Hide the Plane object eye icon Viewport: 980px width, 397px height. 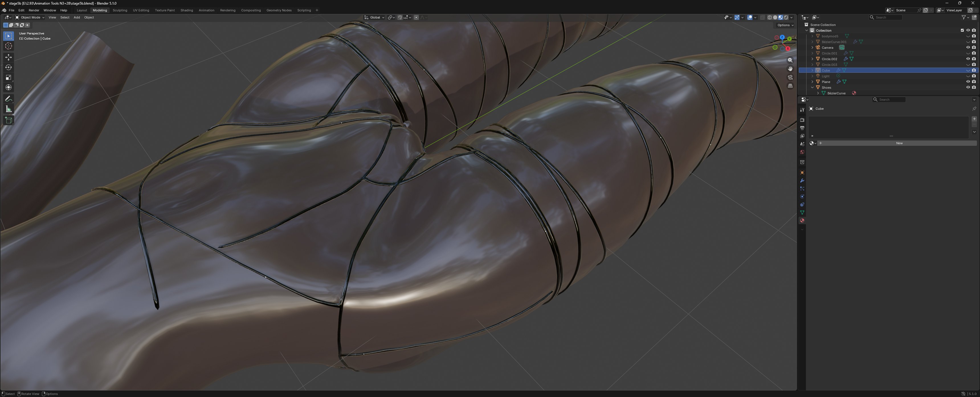968,82
